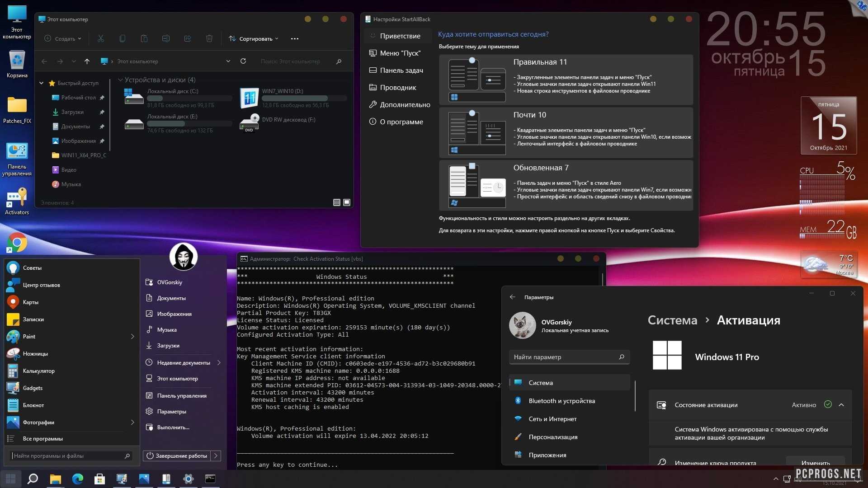The image size is (868, 488).
Task: Click Start menu search programs field
Action: click(71, 455)
